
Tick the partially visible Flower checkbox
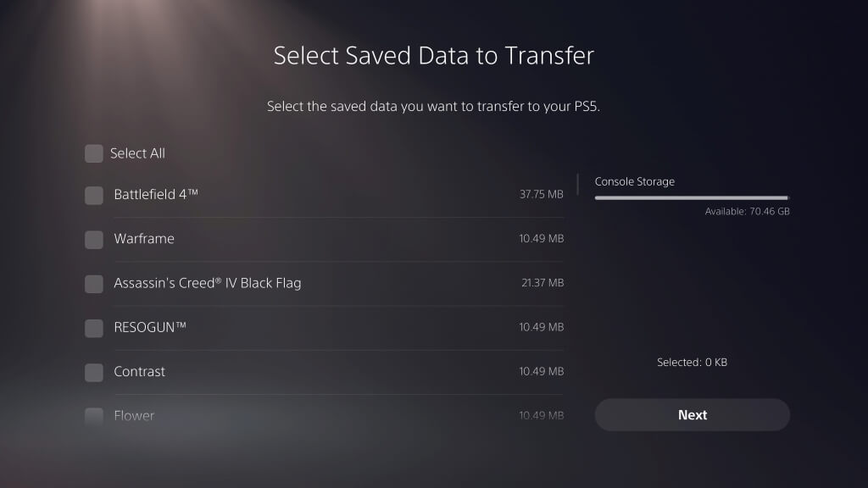[94, 415]
